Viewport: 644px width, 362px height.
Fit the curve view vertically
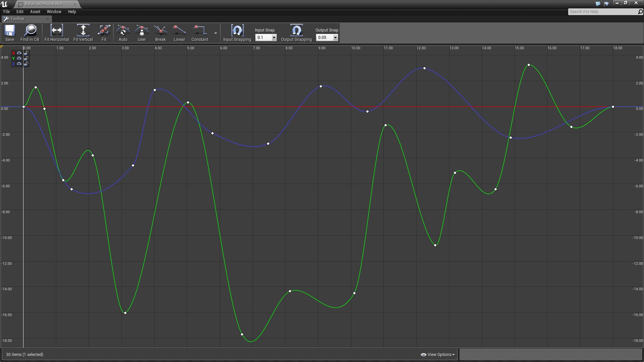[83, 33]
